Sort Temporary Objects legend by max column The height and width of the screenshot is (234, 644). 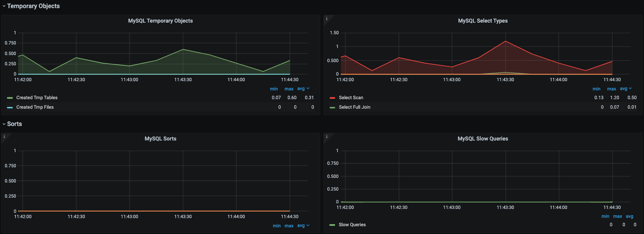[x=289, y=89]
